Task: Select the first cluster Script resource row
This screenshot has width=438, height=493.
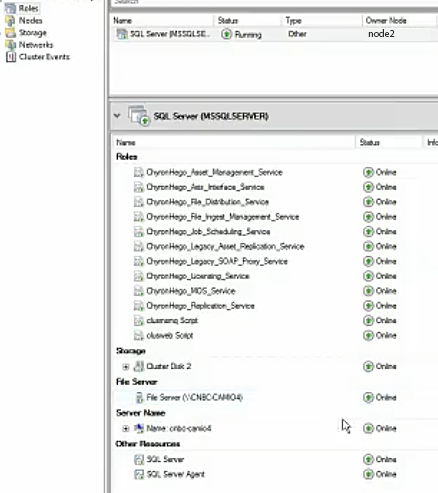Action: click(x=172, y=321)
